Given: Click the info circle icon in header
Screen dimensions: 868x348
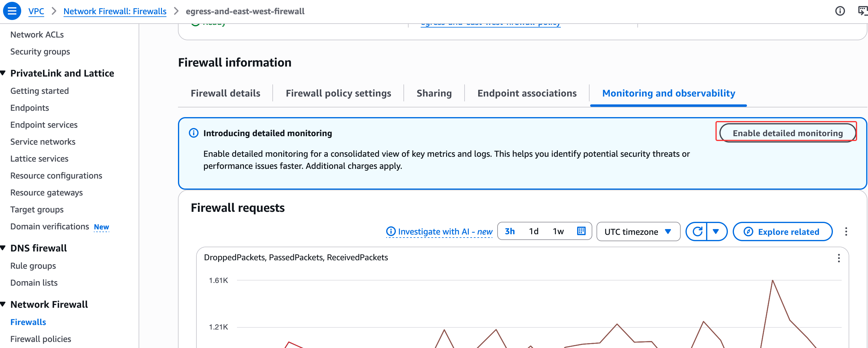Looking at the screenshot, I should coord(840,11).
